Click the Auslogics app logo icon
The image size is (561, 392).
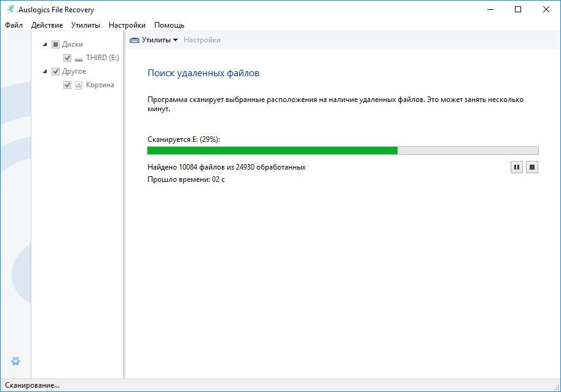point(10,9)
